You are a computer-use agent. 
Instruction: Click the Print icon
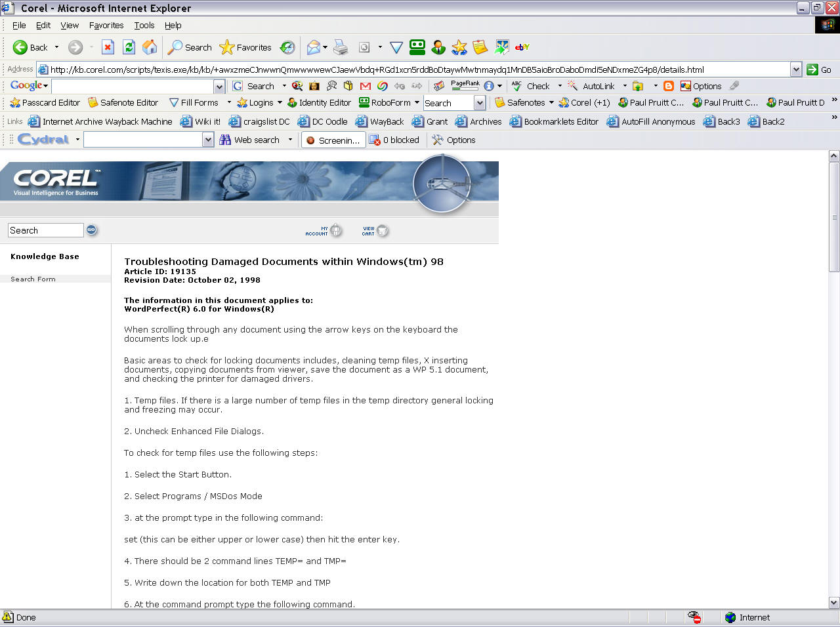click(x=341, y=47)
